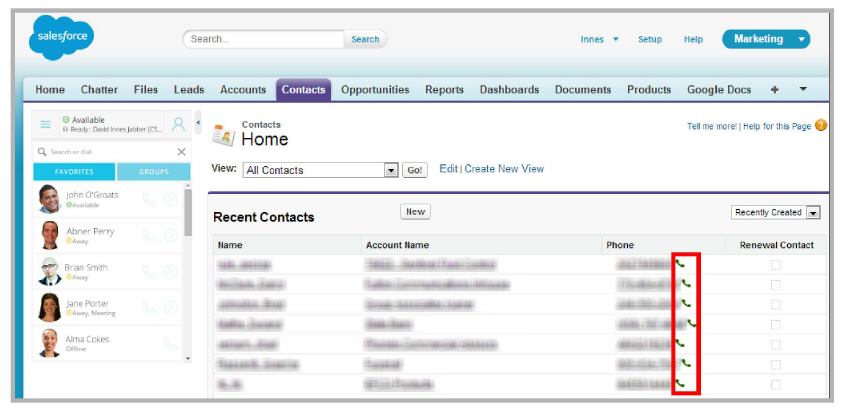Switch to the FAVORITES softphone tab
Viewport: 844px width, 409px height.
coord(74,172)
